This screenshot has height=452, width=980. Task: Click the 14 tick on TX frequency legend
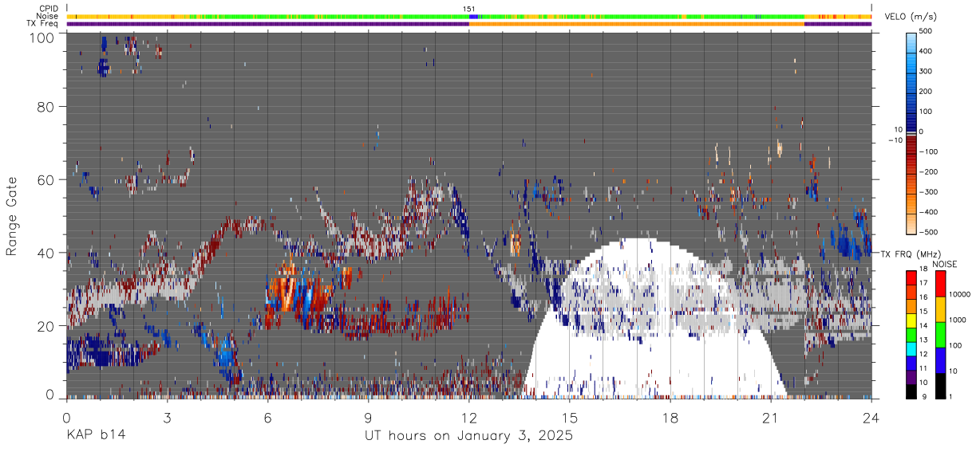924,327
